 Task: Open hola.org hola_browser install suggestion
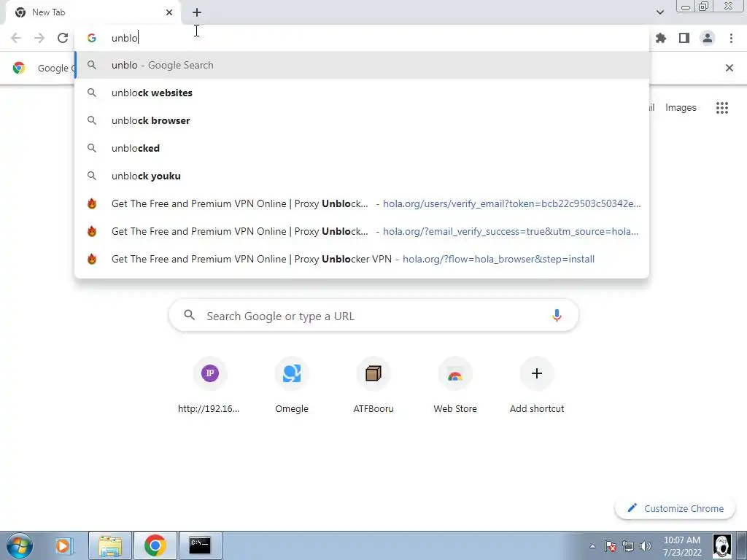click(362, 259)
